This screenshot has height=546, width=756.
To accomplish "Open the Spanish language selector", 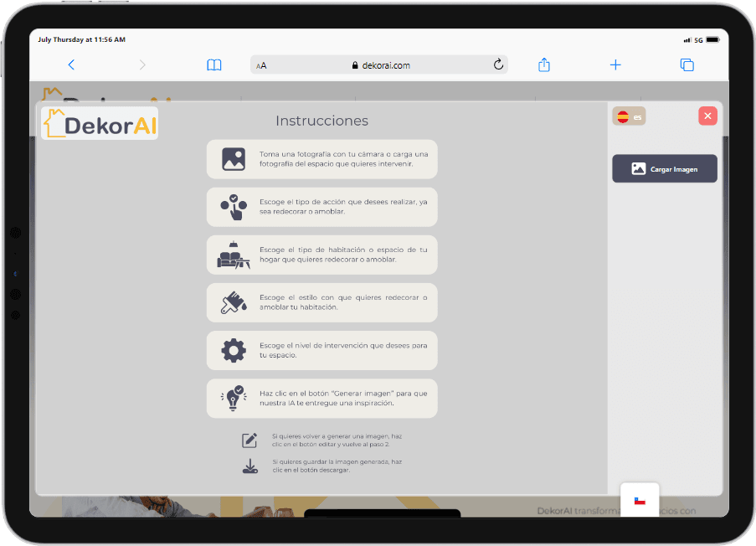I will pos(629,117).
